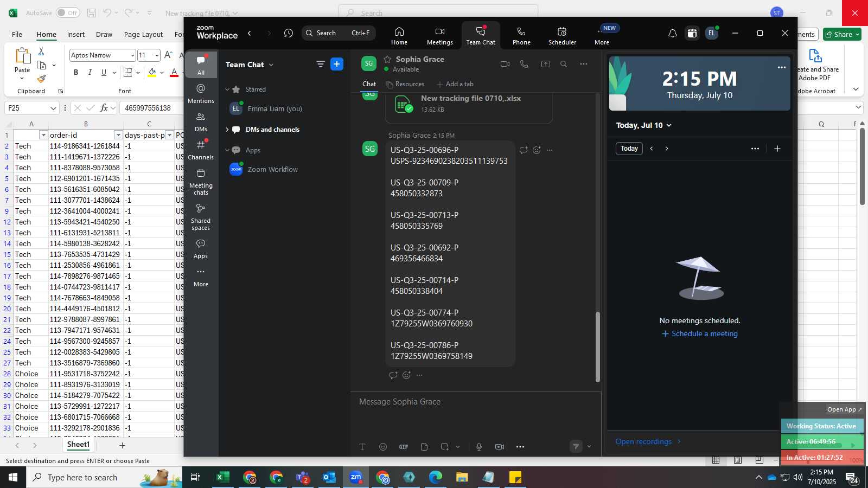Open Apps in the Zoom sidebar

(201, 249)
